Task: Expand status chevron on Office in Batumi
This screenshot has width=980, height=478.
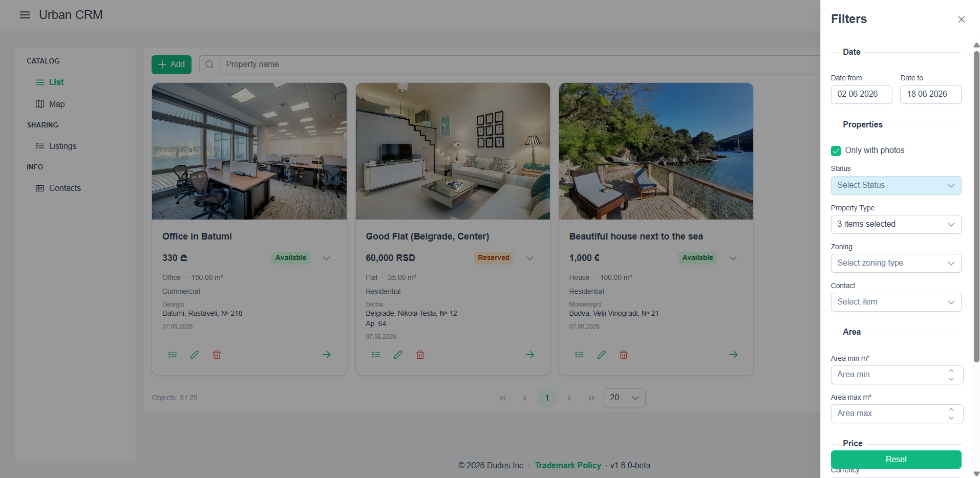Action: pyautogui.click(x=327, y=258)
